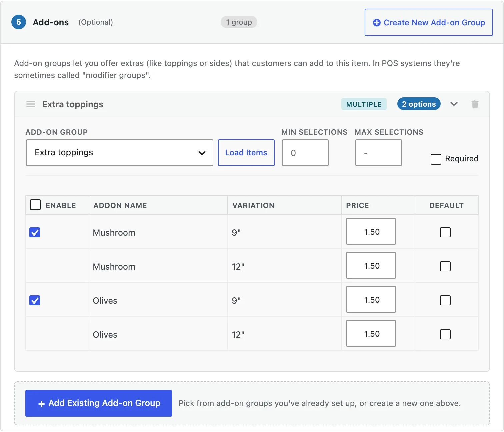This screenshot has width=504, height=432.
Task: Click the Extra toppings group title
Action: pyautogui.click(x=73, y=104)
